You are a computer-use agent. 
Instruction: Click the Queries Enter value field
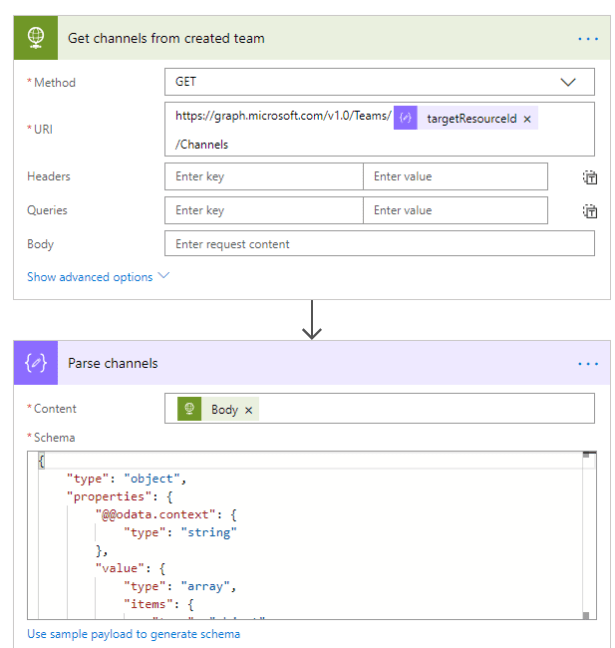click(x=455, y=211)
